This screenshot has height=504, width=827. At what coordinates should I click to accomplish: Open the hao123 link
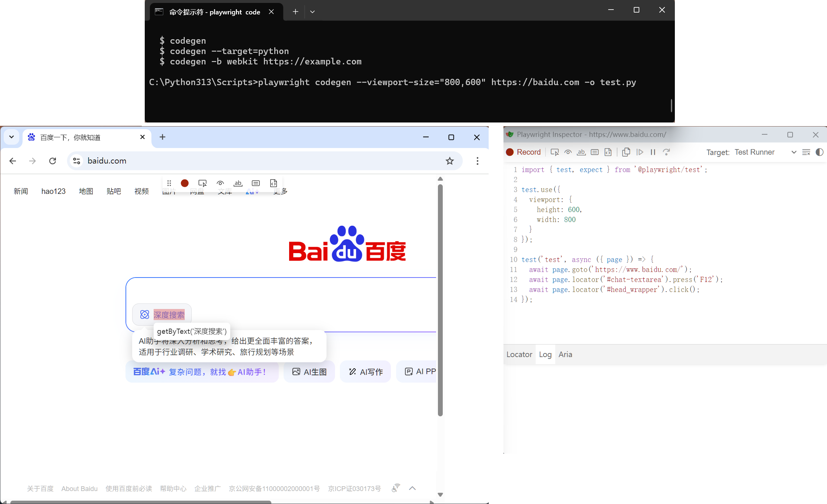[53, 191]
